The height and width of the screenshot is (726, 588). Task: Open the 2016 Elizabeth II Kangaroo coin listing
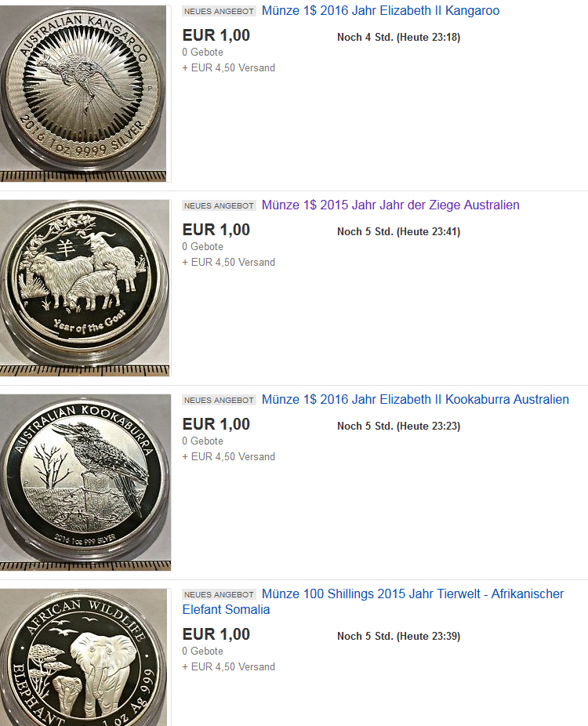tap(380, 11)
